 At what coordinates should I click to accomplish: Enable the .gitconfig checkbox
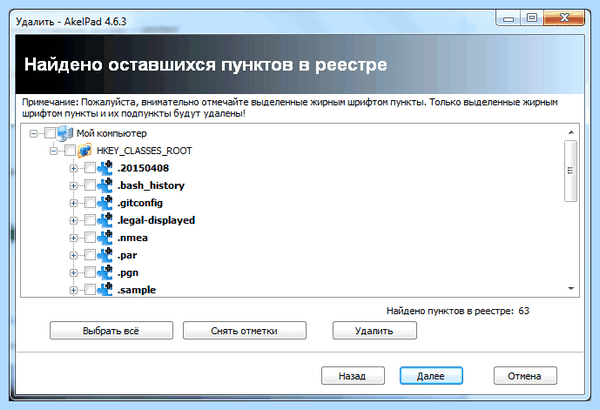[90, 203]
